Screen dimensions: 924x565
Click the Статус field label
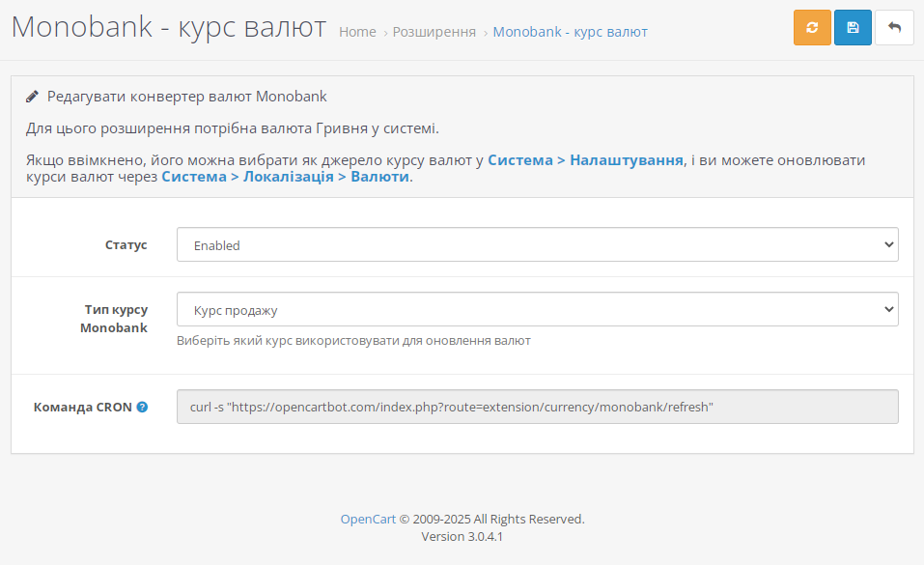click(x=126, y=244)
